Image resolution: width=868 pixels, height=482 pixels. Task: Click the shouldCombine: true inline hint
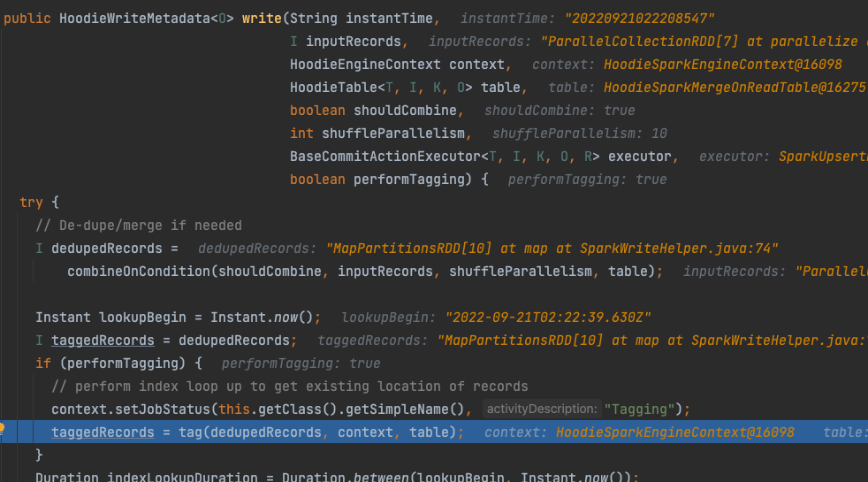[560, 111]
